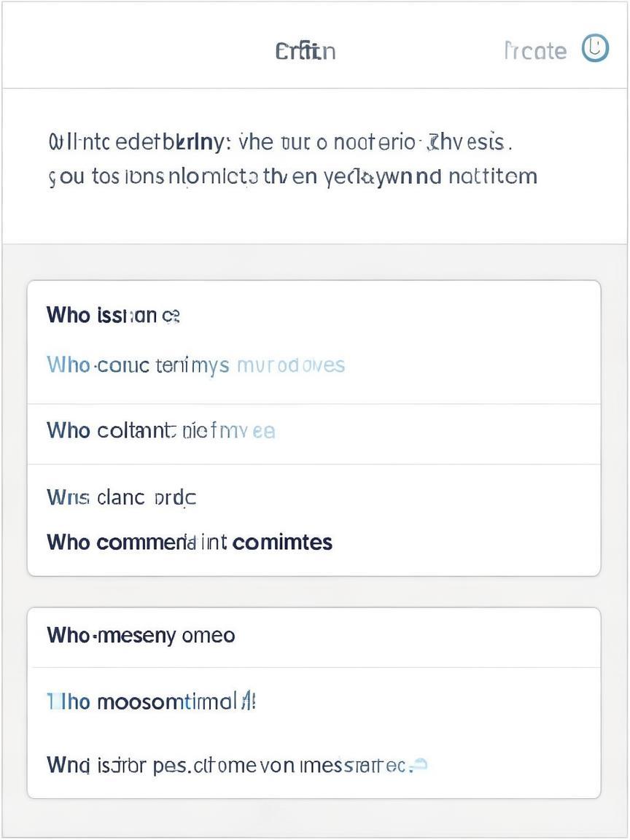Click the small glyph after "Who issn:an"
The height and width of the screenshot is (840, 630).
pos(171,316)
